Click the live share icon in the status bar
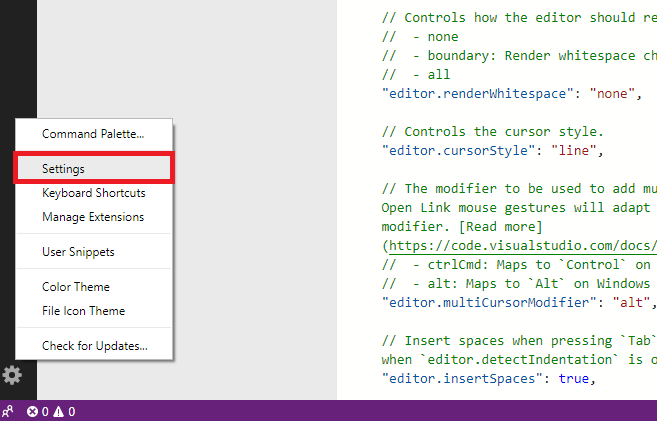The width and height of the screenshot is (657, 421). (x=8, y=411)
